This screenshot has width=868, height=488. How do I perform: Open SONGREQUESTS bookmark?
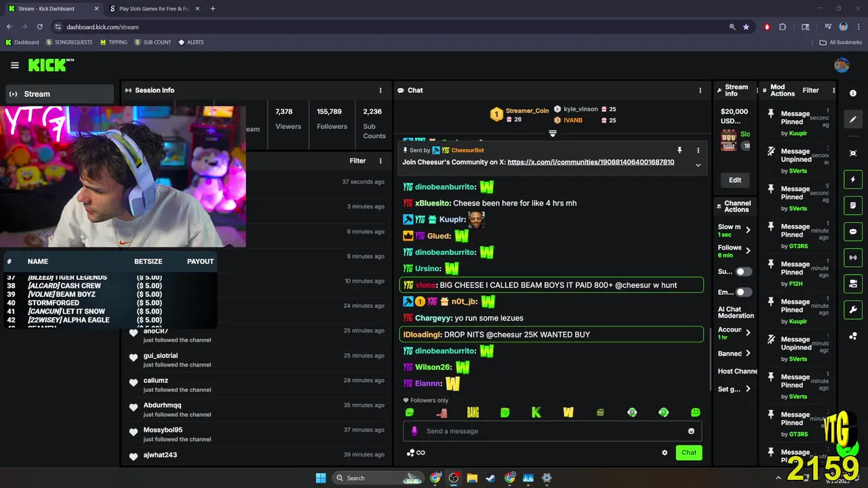(68, 42)
